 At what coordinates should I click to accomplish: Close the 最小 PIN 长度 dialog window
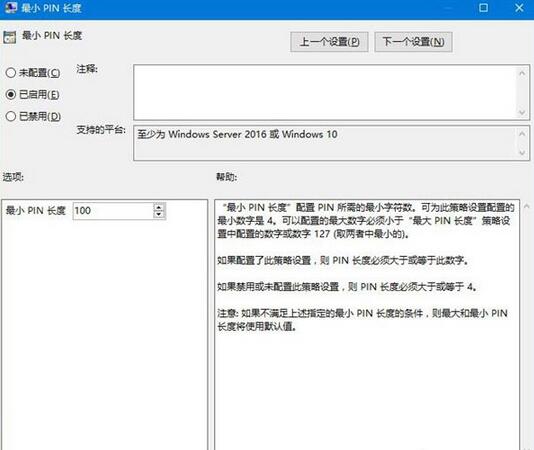click(x=519, y=7)
